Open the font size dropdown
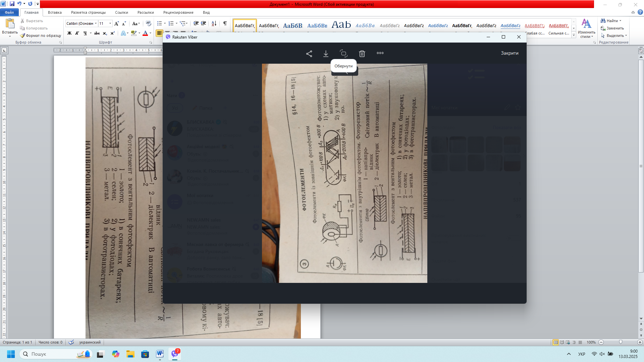 coord(110,23)
